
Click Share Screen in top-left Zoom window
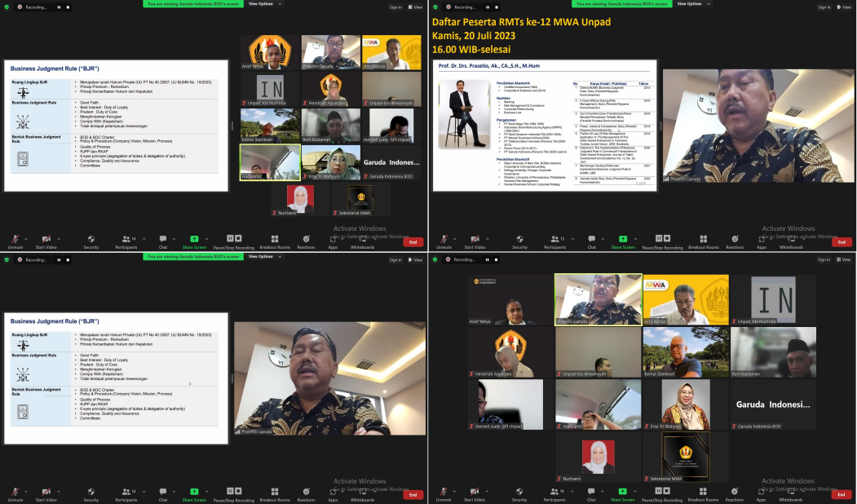click(x=194, y=241)
